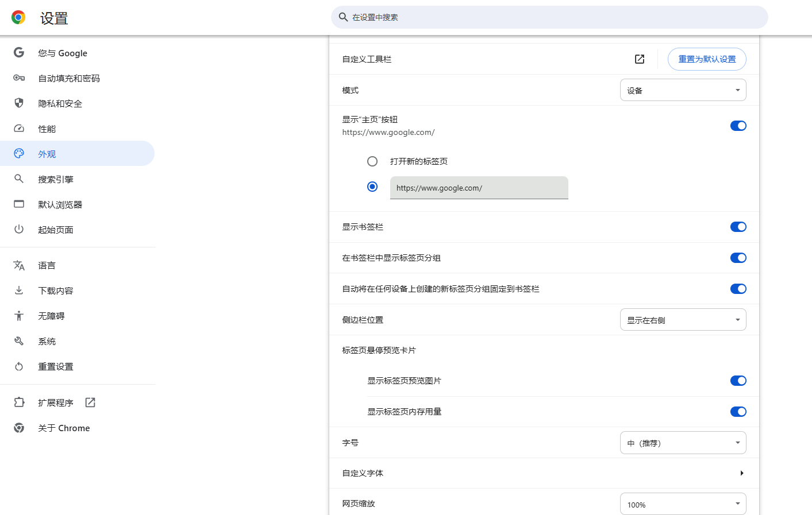
Task: Toggle 显示标签页预览图片 switch
Action: tap(738, 381)
